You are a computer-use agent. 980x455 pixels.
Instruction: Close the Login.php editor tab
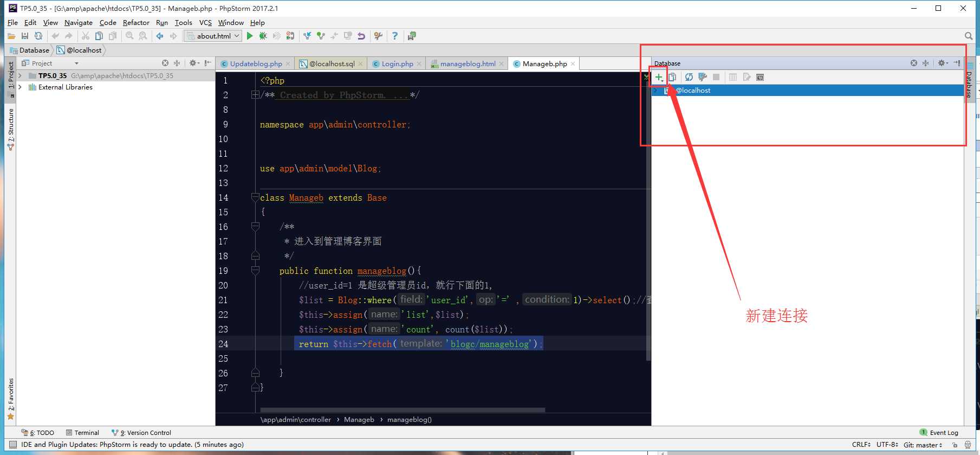[x=419, y=64]
